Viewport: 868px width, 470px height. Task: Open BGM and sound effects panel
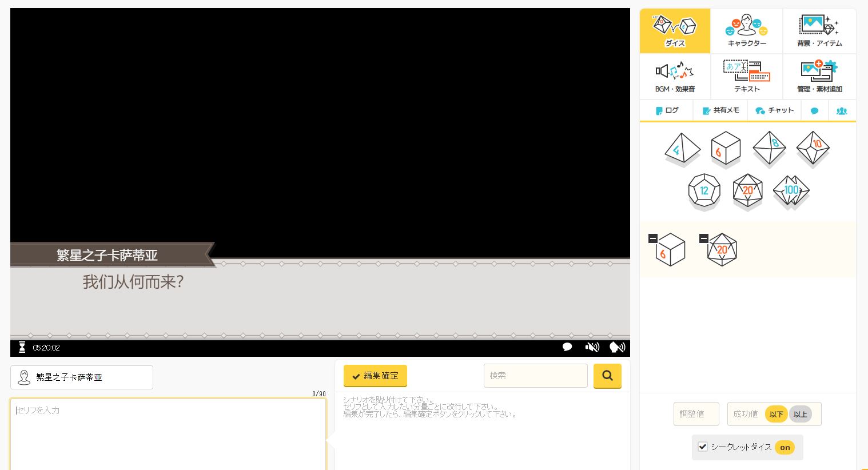(x=675, y=77)
